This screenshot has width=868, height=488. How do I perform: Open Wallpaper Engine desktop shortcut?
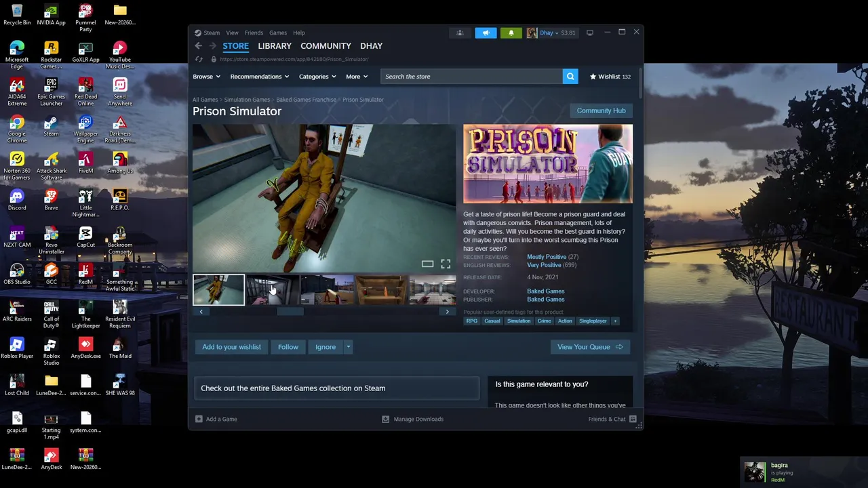85,129
